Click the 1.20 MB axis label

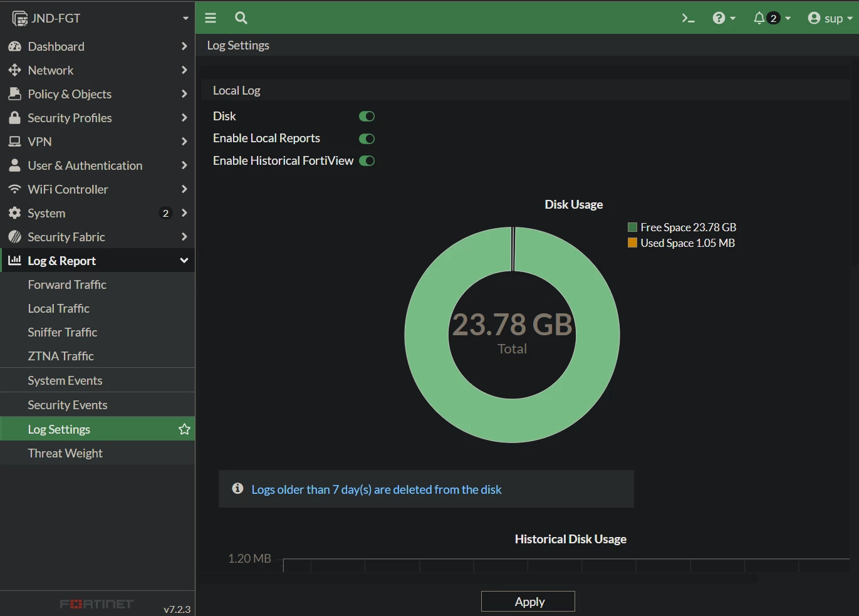(x=249, y=558)
